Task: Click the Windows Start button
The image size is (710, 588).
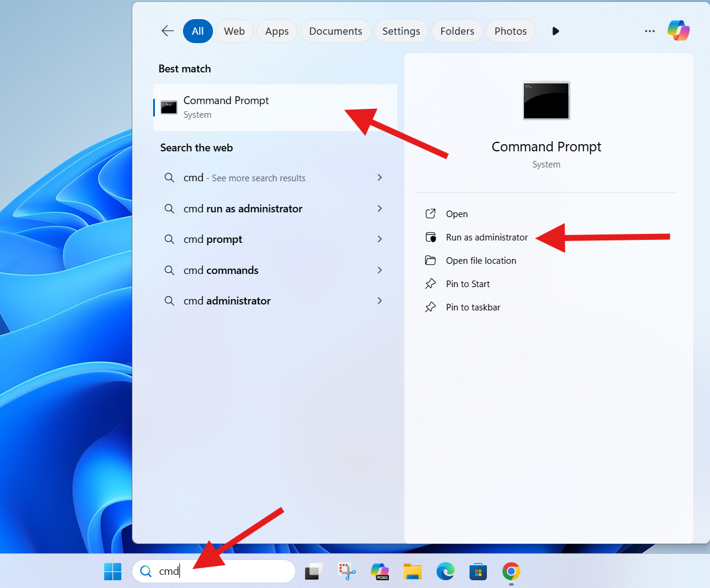Action: pos(112,571)
